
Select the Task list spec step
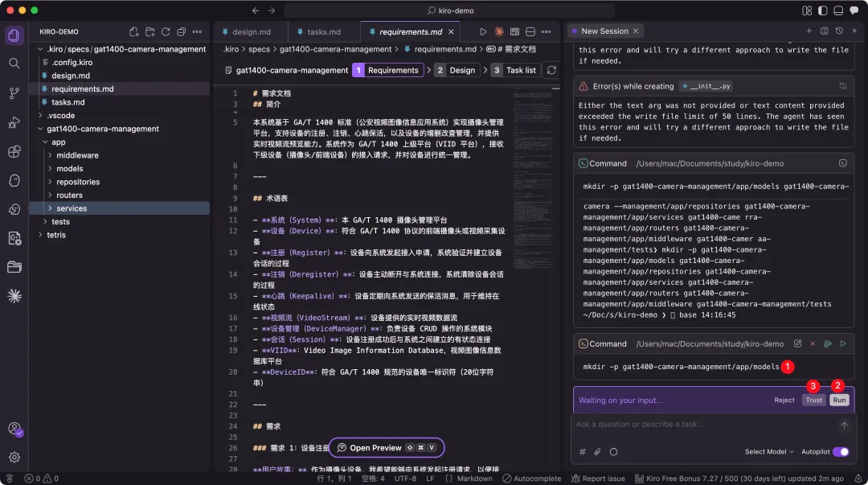pyautogui.click(x=514, y=71)
